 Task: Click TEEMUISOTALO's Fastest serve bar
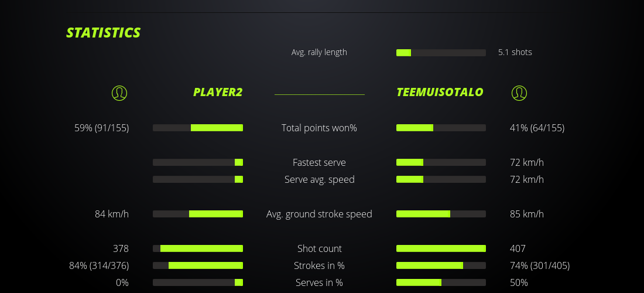point(441,162)
